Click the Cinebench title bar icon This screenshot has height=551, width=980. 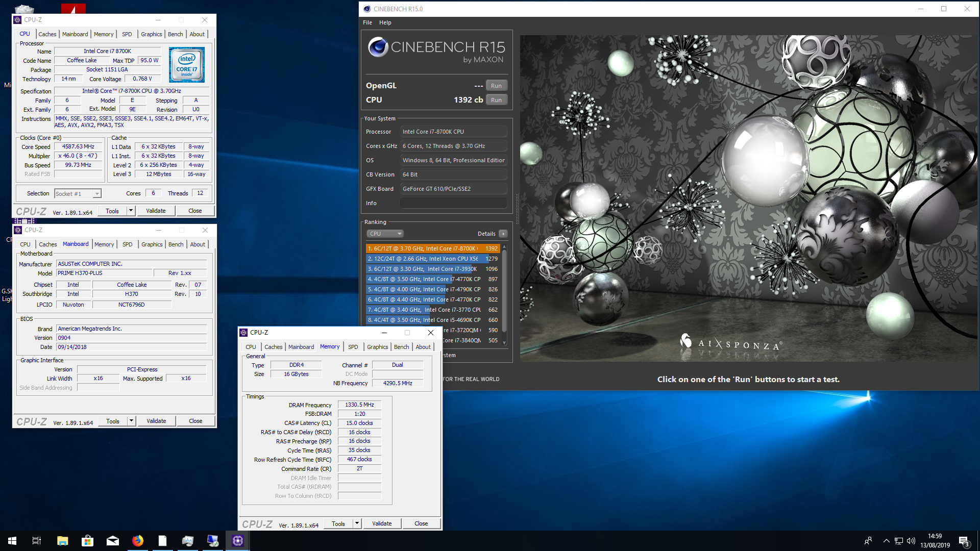point(367,9)
